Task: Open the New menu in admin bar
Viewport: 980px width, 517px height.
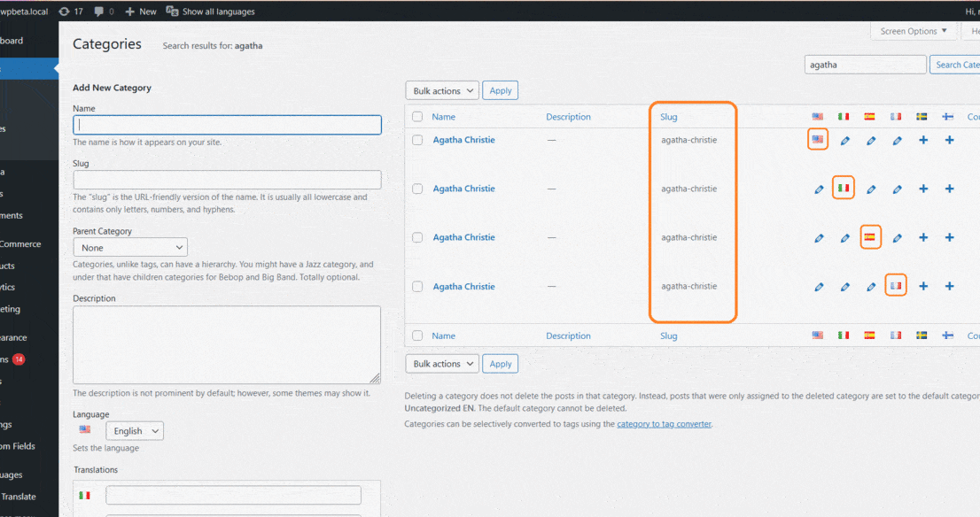Action: pyautogui.click(x=141, y=12)
